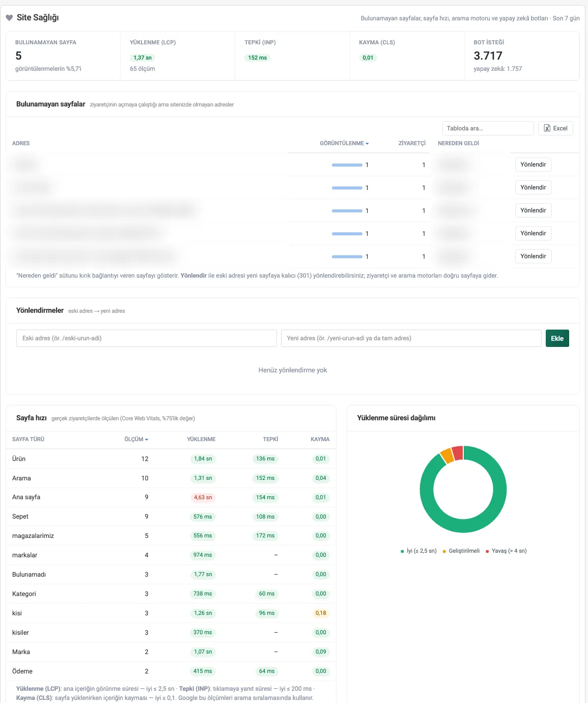Click the Excel export button
The image size is (588, 703).
(x=555, y=128)
